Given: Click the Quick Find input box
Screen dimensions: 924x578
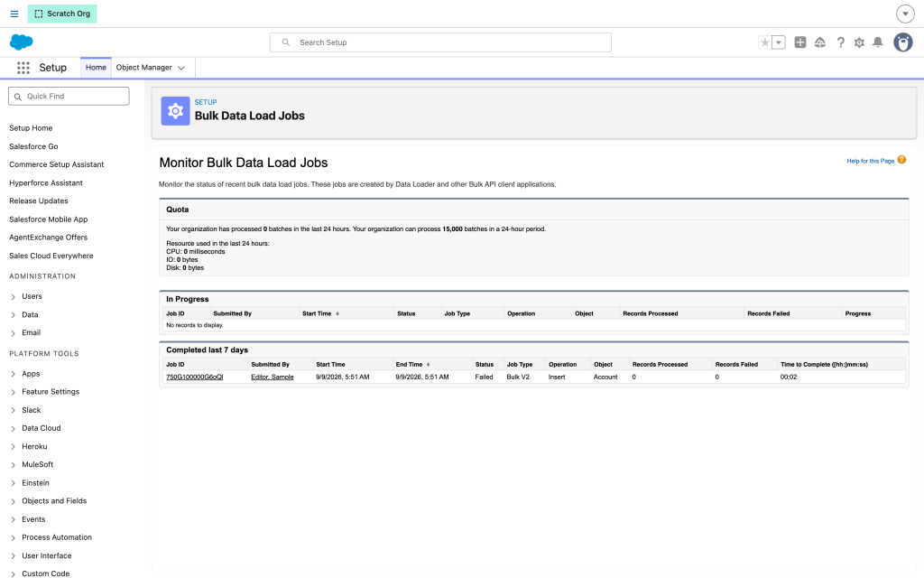Looking at the screenshot, I should coord(69,96).
